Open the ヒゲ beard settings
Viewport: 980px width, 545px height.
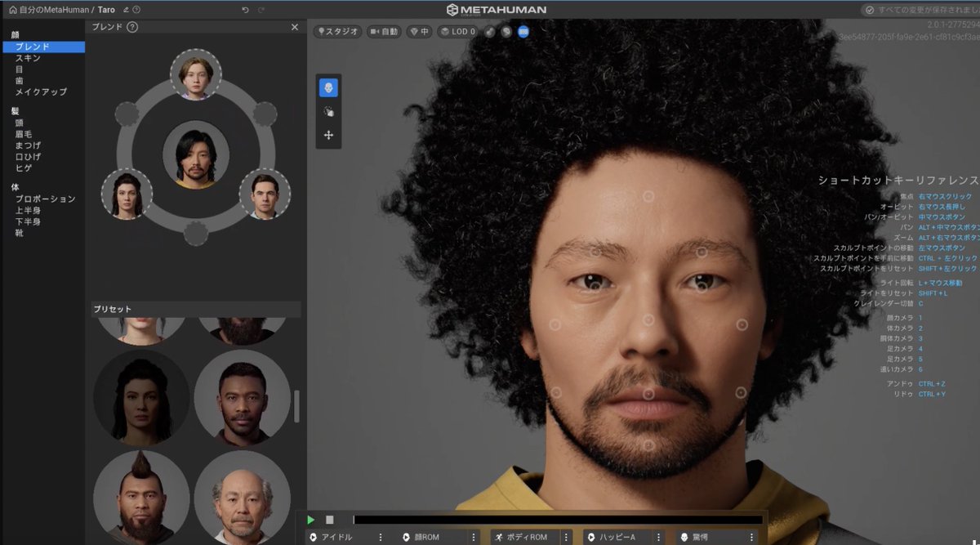click(x=23, y=168)
